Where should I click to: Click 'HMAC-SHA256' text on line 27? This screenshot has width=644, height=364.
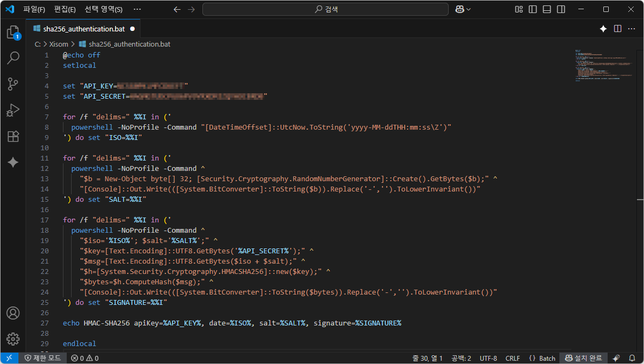107,323
